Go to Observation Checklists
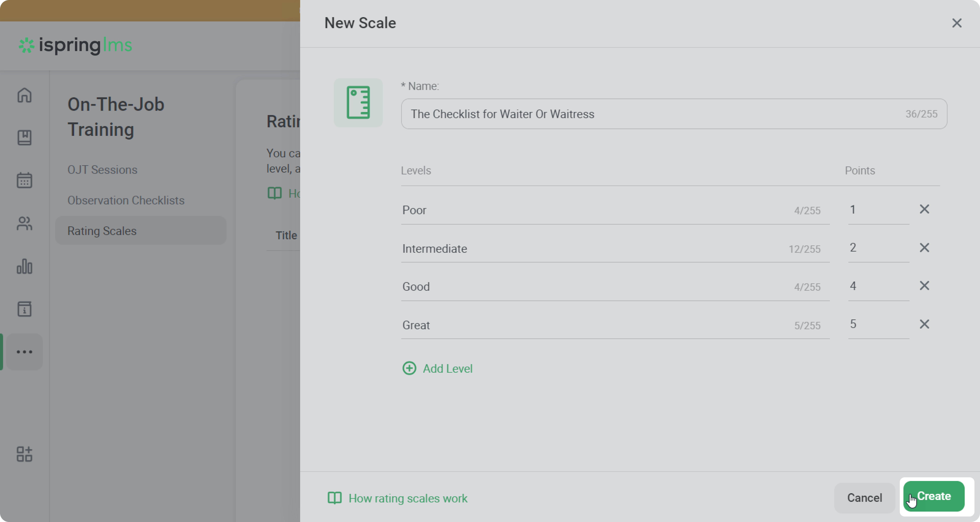Screen dimensions: 980x522 [126, 200]
